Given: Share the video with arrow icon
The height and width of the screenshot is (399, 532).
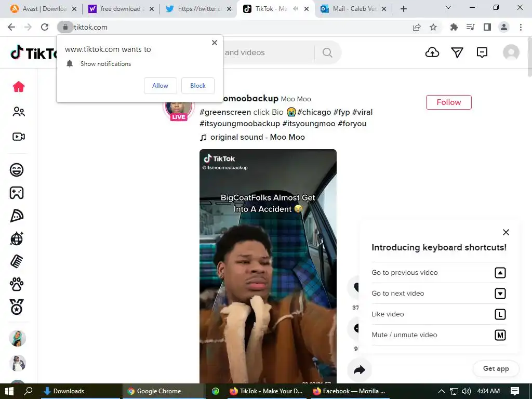Looking at the screenshot, I should click(360, 369).
